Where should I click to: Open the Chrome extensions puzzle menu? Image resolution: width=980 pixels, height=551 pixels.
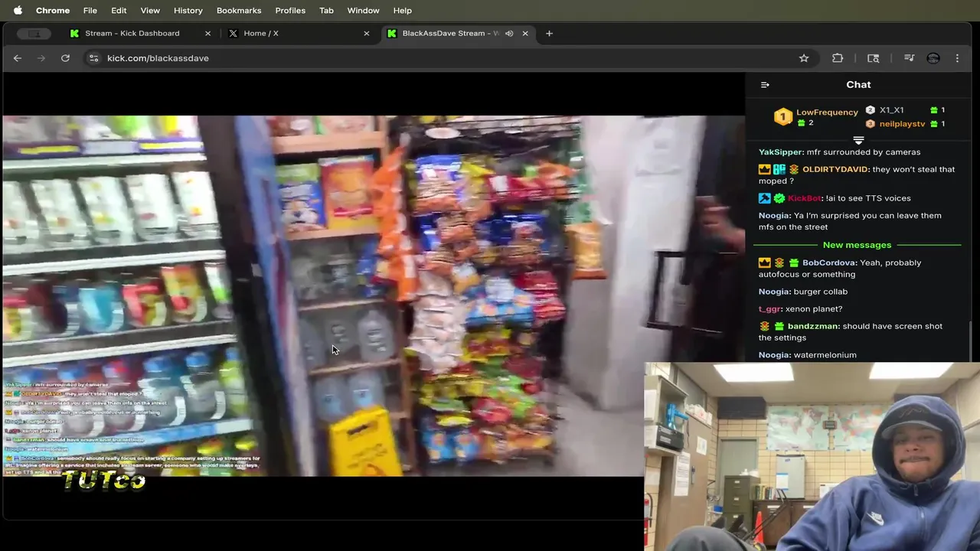pyautogui.click(x=838, y=58)
